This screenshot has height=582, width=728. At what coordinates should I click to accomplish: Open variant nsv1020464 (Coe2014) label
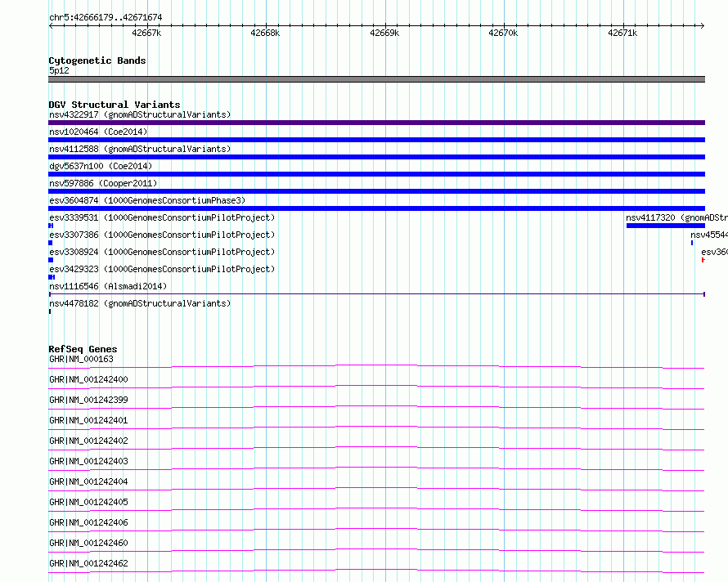click(x=98, y=132)
